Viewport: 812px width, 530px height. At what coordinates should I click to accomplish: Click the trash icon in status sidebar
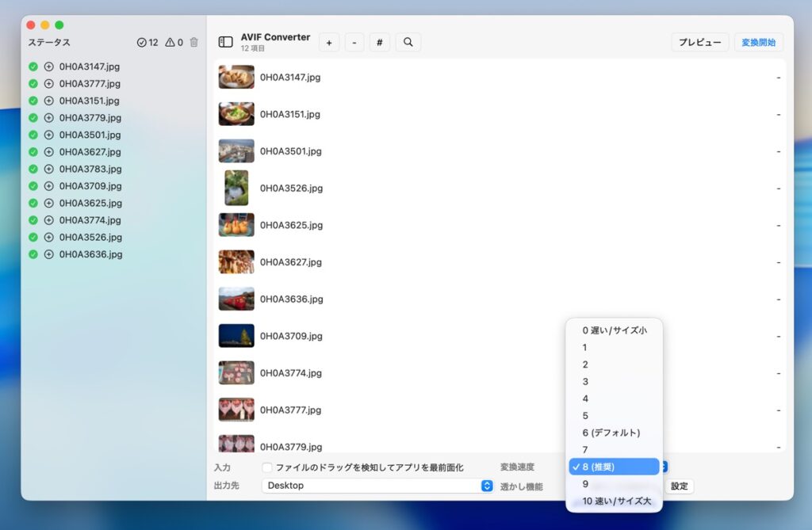coord(194,42)
